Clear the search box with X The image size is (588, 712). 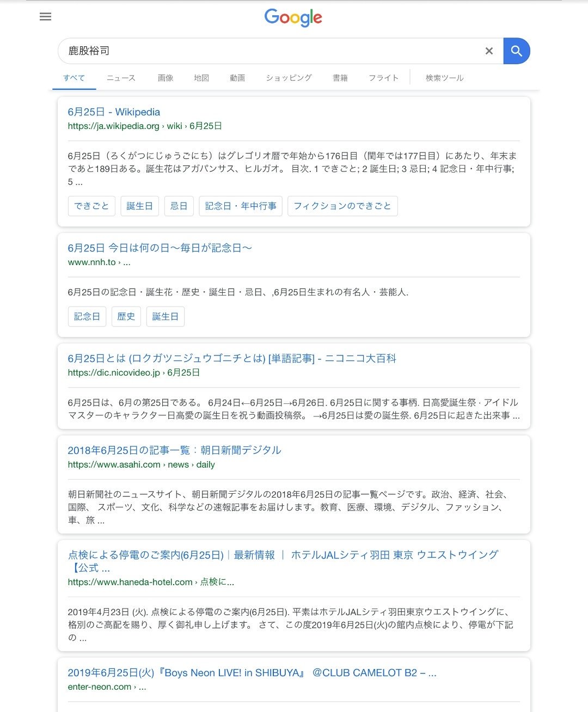point(489,51)
